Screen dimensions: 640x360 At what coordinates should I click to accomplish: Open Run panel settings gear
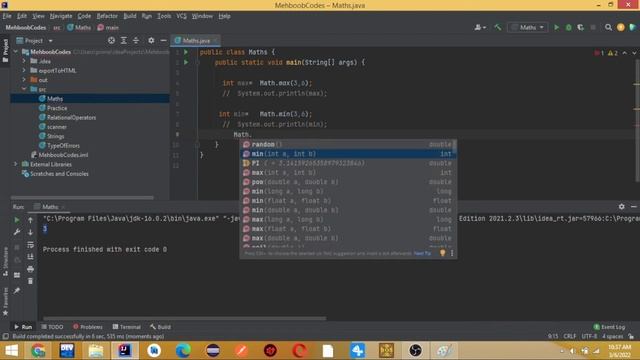click(621, 207)
